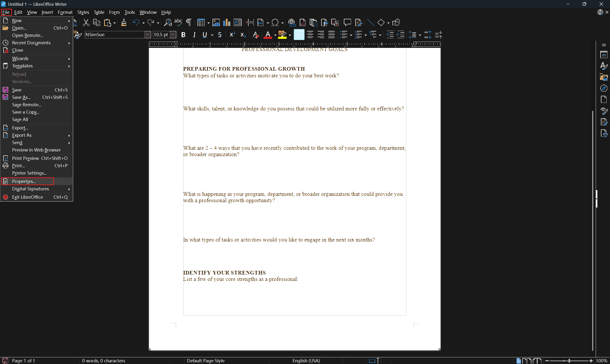Click the Paste clipboard icon

pos(108,23)
